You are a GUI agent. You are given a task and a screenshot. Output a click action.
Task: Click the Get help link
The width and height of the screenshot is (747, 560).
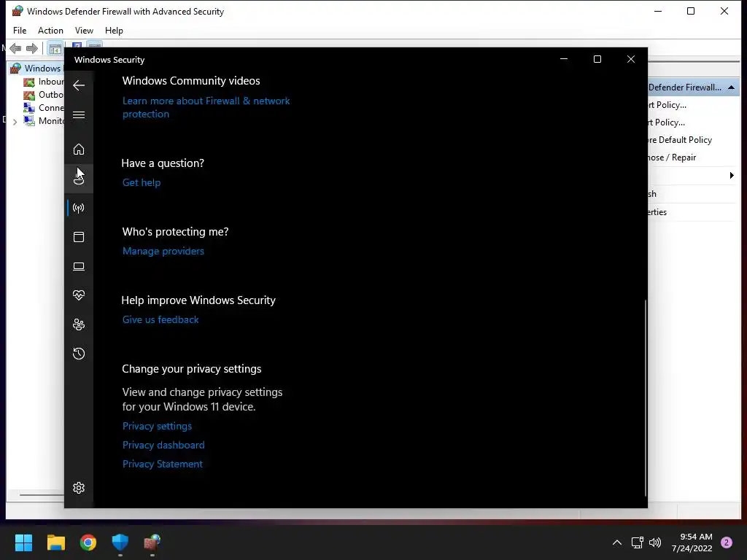click(x=142, y=183)
